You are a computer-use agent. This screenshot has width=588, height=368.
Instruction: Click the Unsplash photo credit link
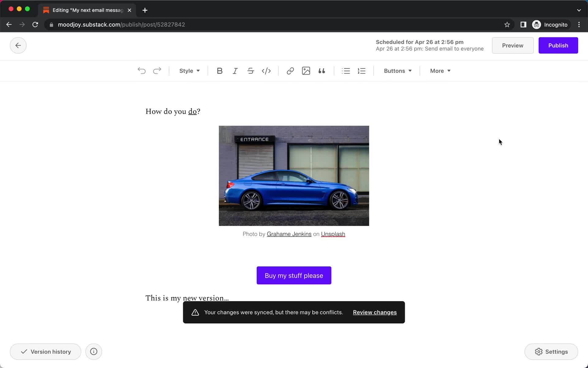(x=333, y=234)
